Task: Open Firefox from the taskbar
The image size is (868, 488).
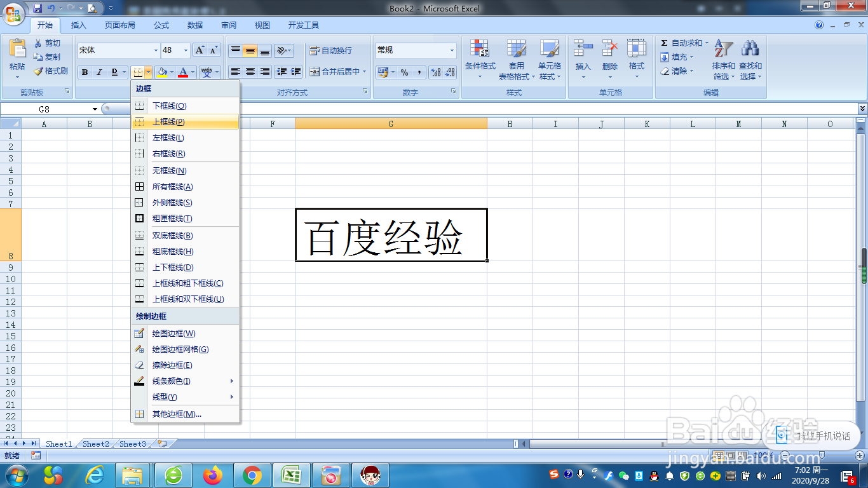Action: (x=213, y=475)
